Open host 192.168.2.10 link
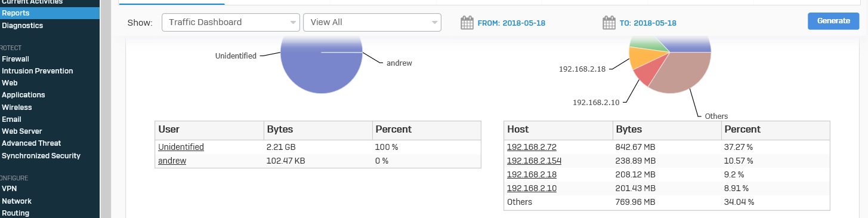Screen dimensions: 868x218 point(532,188)
